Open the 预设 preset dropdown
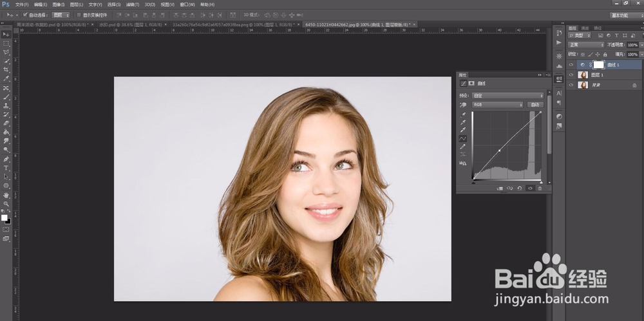The width and height of the screenshot is (644, 321). 507,95
